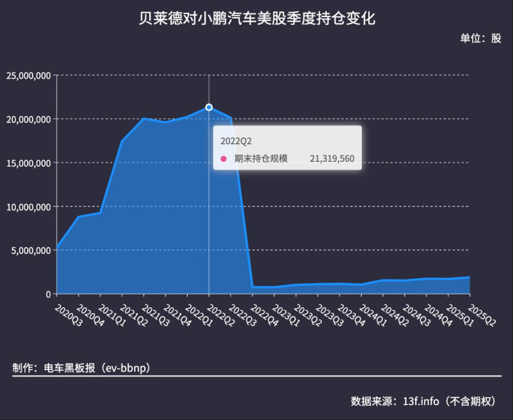Click the 2025Q2 x-axis label
Image resolution: width=513 pixels, height=420 pixels.
[x=482, y=315]
